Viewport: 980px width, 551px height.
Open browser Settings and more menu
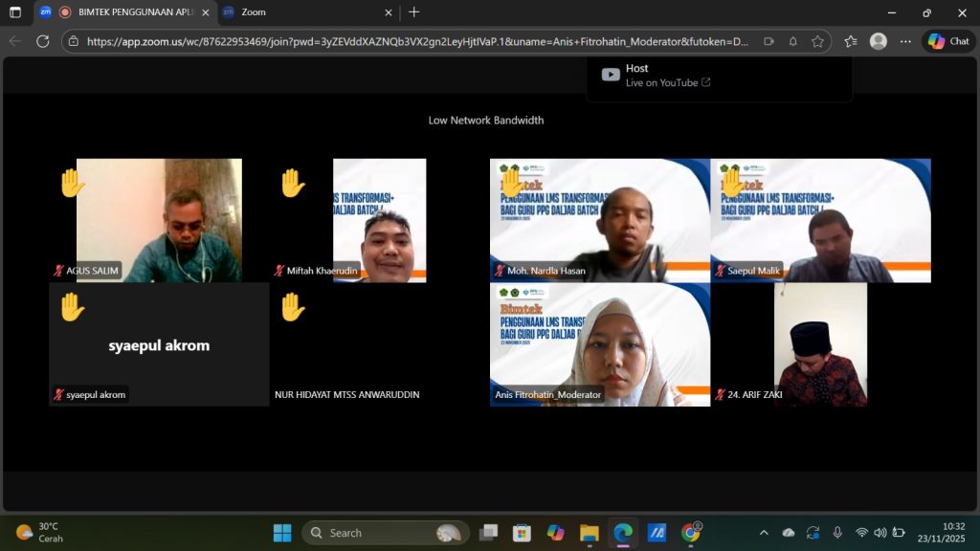[905, 41]
